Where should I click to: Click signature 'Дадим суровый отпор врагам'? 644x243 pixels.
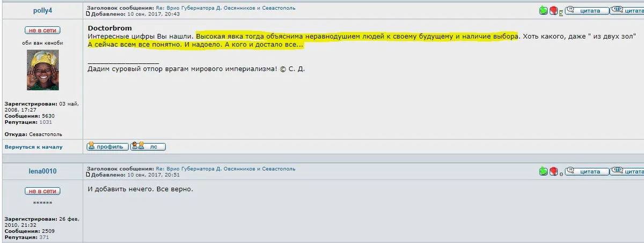(141, 69)
